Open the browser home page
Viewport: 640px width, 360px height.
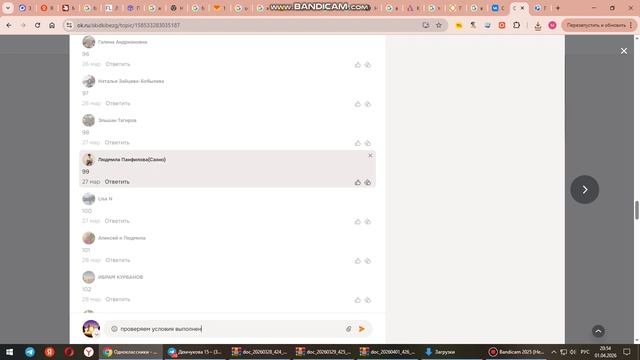pyautogui.click(x=52, y=25)
